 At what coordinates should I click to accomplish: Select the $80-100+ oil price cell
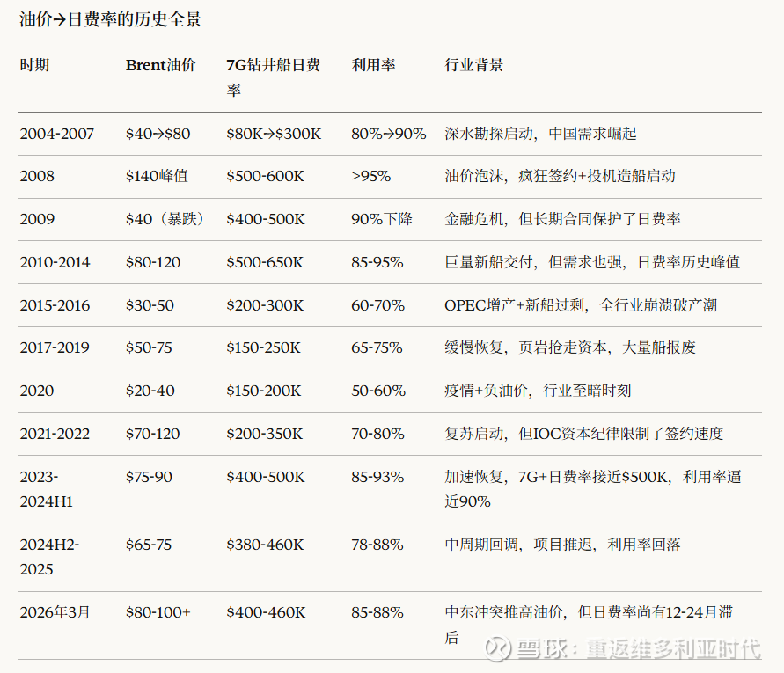point(158,612)
